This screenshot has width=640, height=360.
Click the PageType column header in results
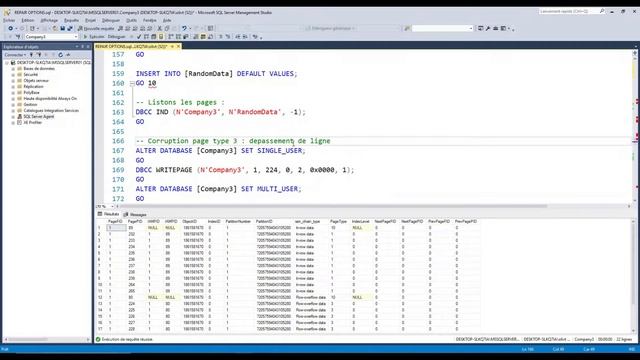[338, 222]
